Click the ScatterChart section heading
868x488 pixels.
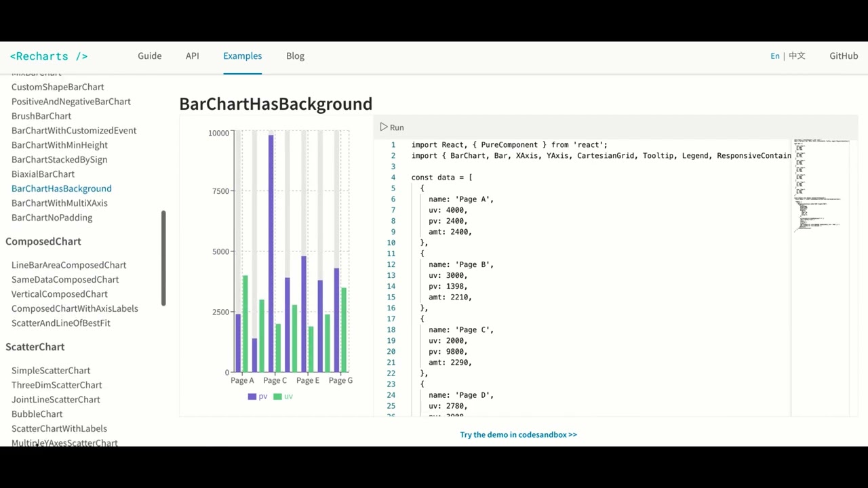tap(35, 346)
